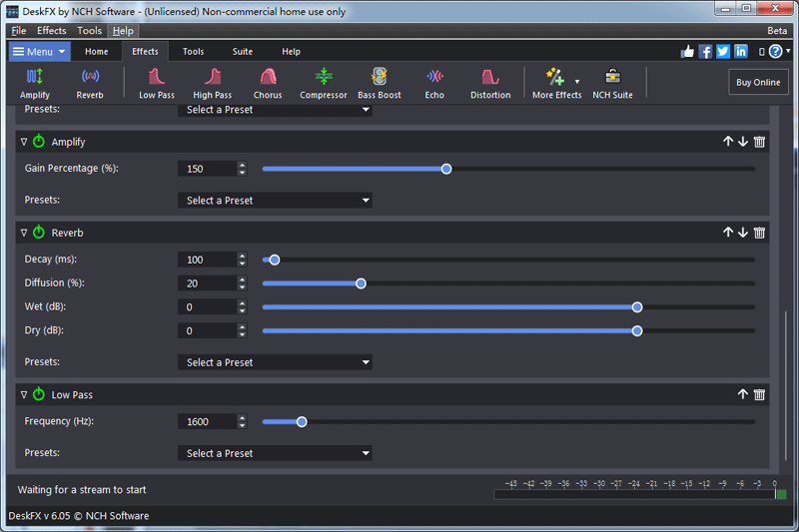Increase Dry (dB) value with spinner up arrow
Viewport: 799px width, 532px height.
tap(242, 326)
